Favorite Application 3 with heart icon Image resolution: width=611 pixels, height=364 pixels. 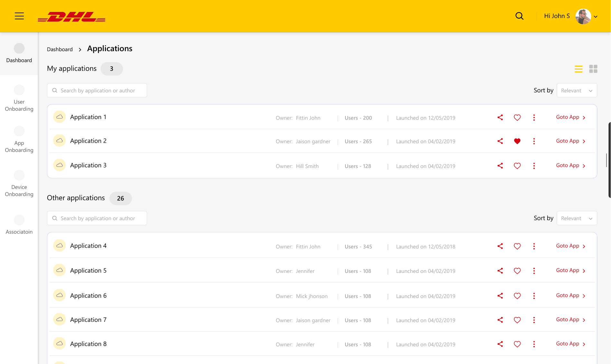pyautogui.click(x=517, y=166)
